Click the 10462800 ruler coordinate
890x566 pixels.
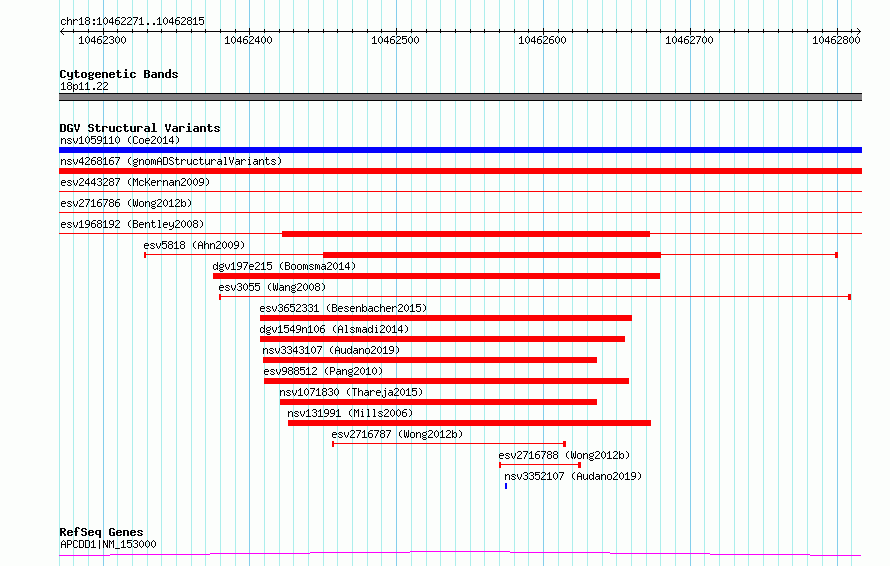tap(836, 40)
